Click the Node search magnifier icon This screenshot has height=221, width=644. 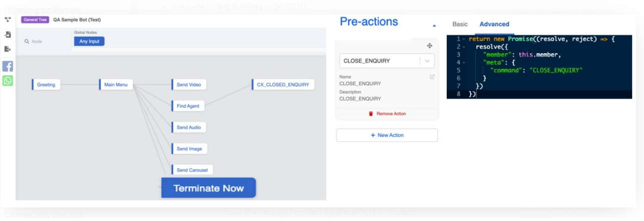(27, 42)
